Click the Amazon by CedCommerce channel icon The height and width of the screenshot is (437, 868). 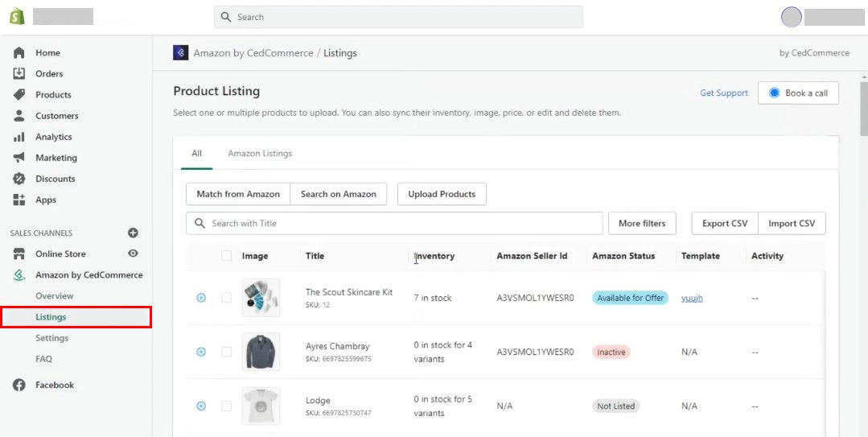[19, 275]
